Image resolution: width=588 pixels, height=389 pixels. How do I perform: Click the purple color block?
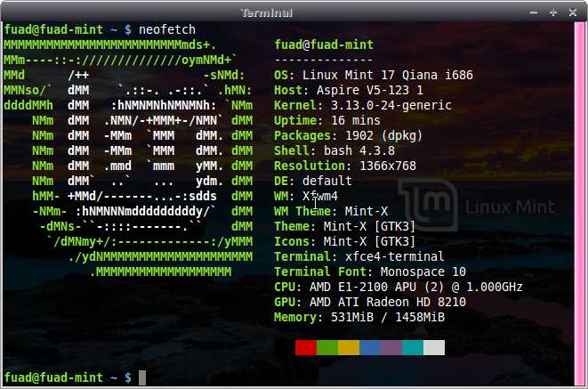(391, 348)
